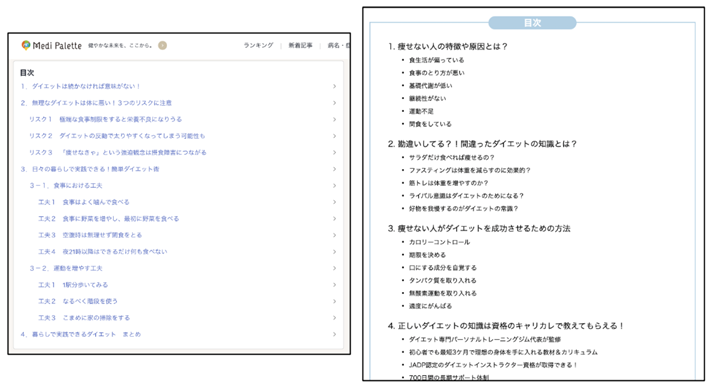Open the ランキング menu item

click(258, 45)
